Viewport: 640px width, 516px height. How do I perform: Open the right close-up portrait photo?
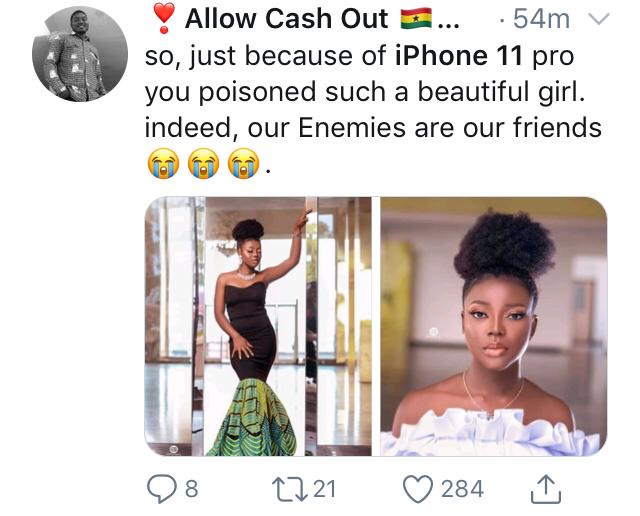(x=494, y=327)
